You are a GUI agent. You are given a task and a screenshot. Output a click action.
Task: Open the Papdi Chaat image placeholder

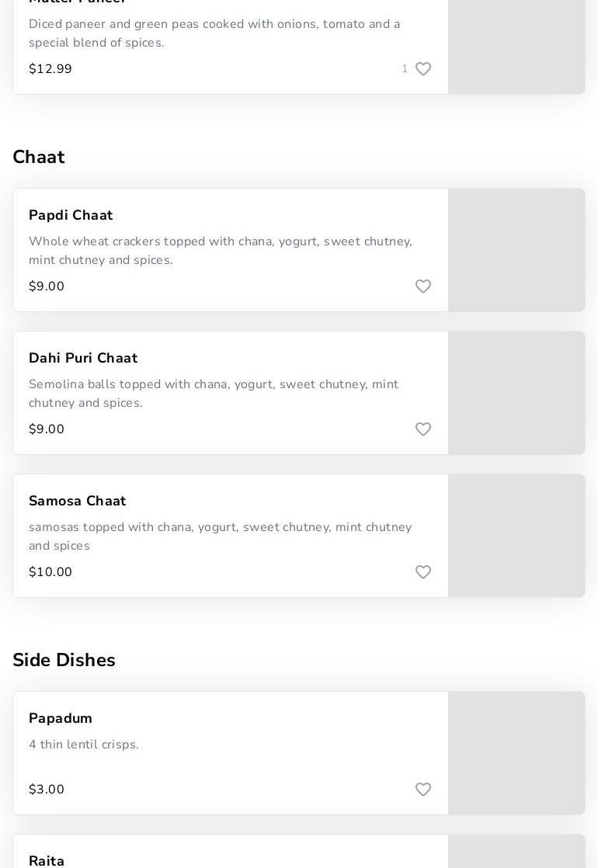[x=516, y=250]
